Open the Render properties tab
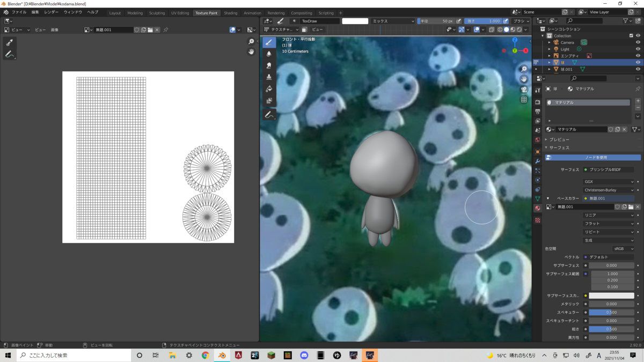644x362 pixels. click(x=538, y=102)
